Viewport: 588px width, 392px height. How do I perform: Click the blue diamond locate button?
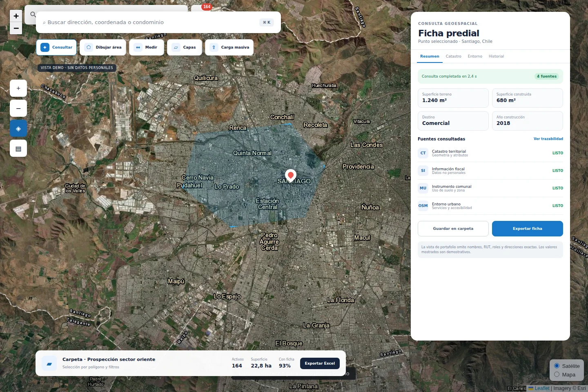pos(18,128)
